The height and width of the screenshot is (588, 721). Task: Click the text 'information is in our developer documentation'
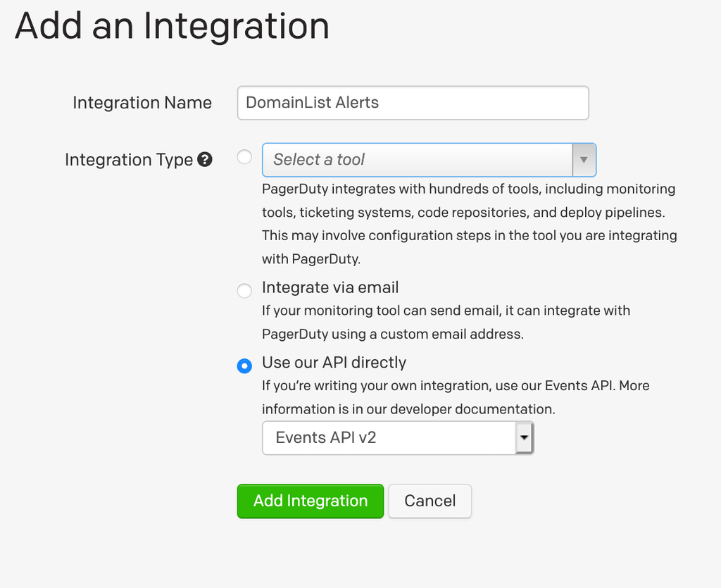tap(408, 409)
